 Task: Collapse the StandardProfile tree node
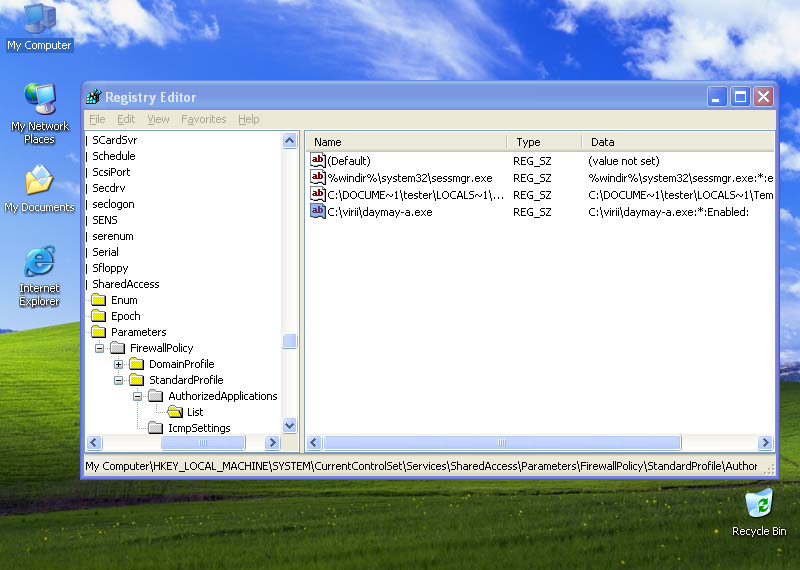pyautogui.click(x=118, y=380)
